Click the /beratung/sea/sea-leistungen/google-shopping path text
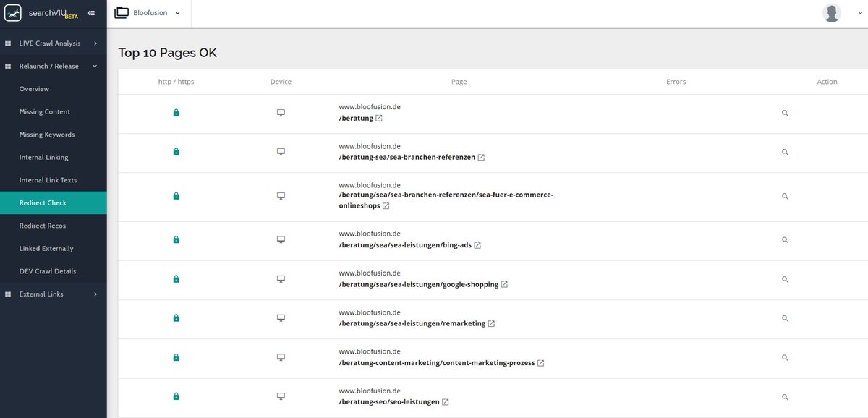Image resolution: width=868 pixels, height=418 pixels. tap(419, 284)
